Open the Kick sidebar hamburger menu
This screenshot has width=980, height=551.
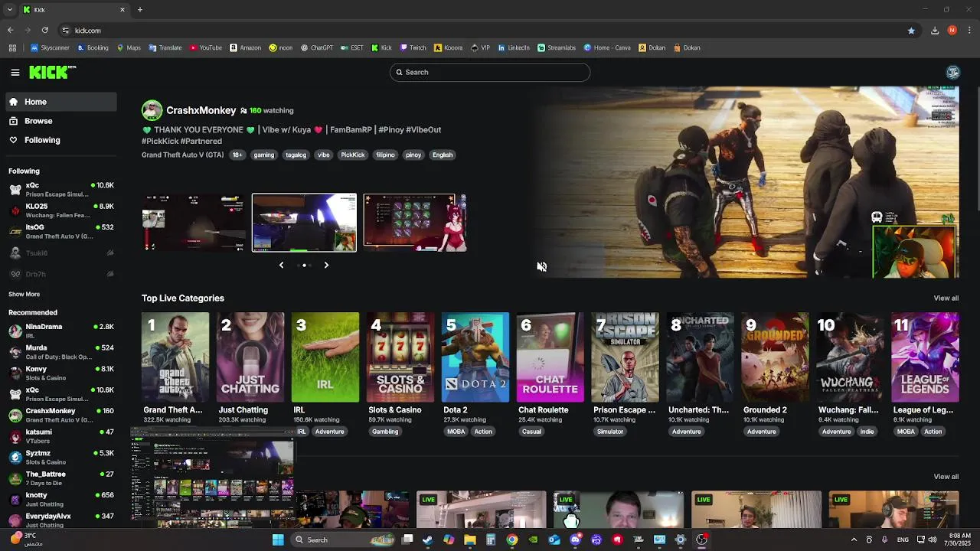(x=15, y=72)
